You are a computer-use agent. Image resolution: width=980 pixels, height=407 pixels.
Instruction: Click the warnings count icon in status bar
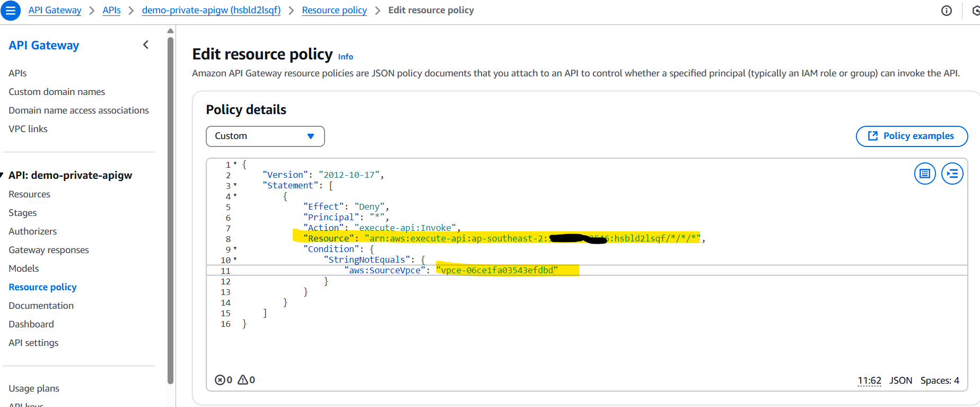[243, 379]
